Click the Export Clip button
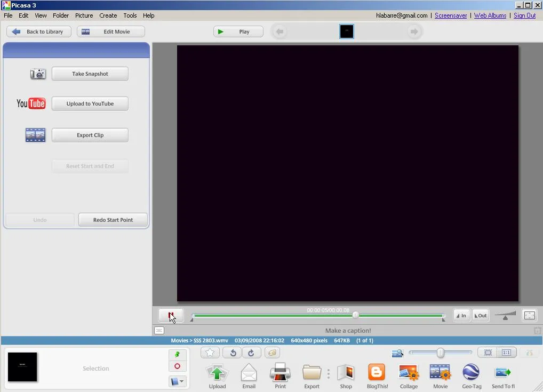 tap(90, 135)
